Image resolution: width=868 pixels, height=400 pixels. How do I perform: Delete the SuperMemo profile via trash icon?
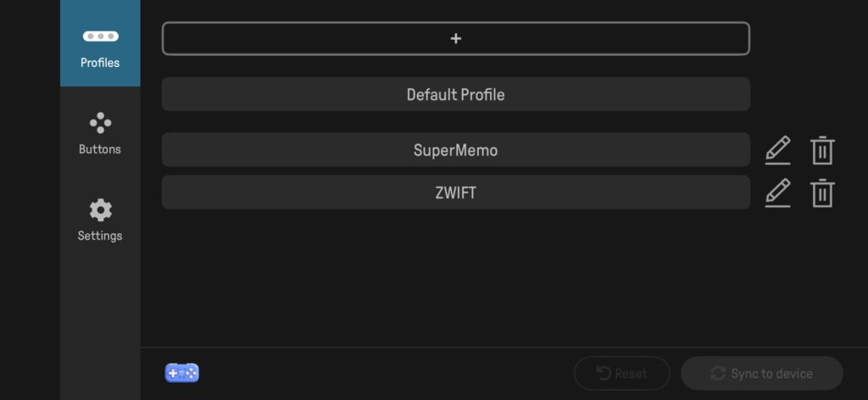click(x=821, y=150)
